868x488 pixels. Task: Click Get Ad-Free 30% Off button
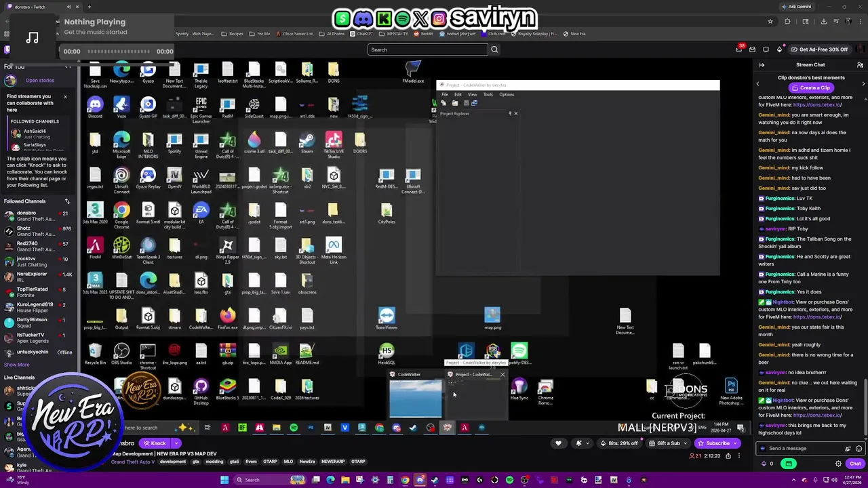click(819, 49)
